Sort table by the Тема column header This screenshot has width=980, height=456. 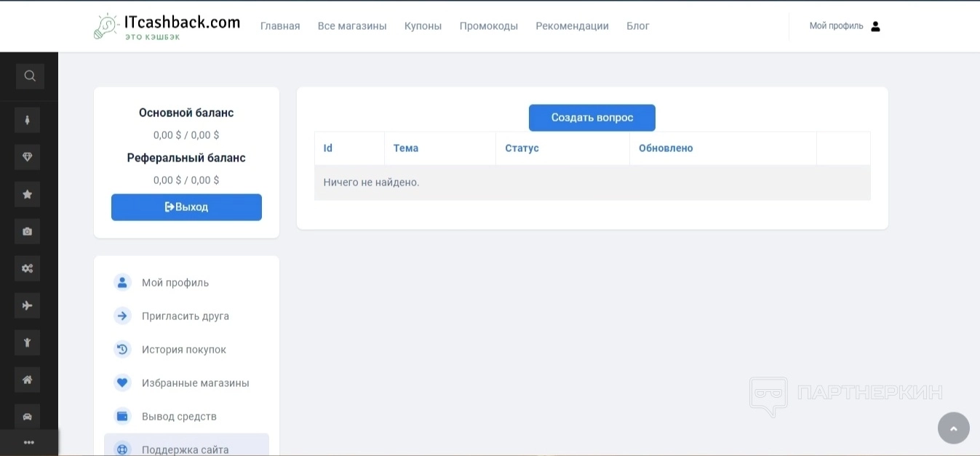(406, 148)
